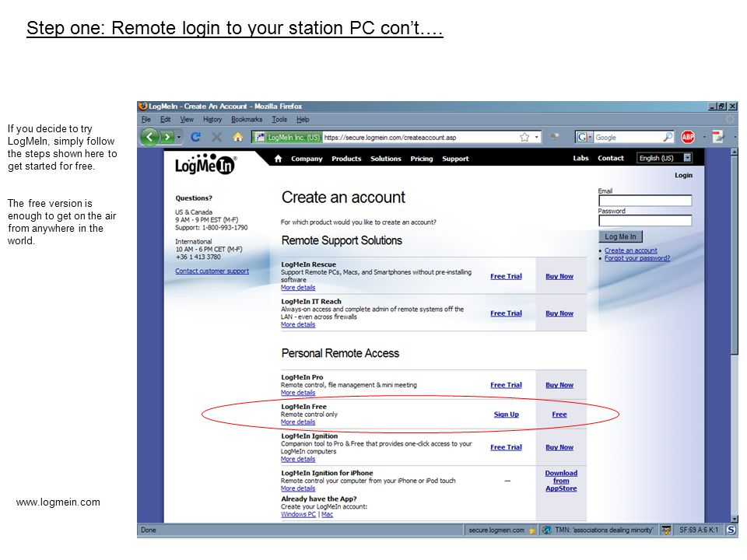Open the Google search engine selector
Viewport: 747px width, 560px height.
584,137
